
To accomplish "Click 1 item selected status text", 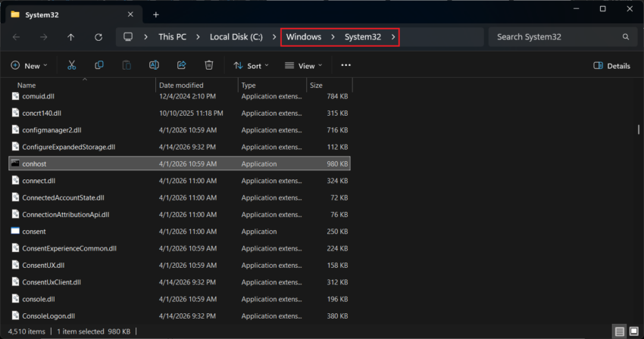I will (x=80, y=331).
